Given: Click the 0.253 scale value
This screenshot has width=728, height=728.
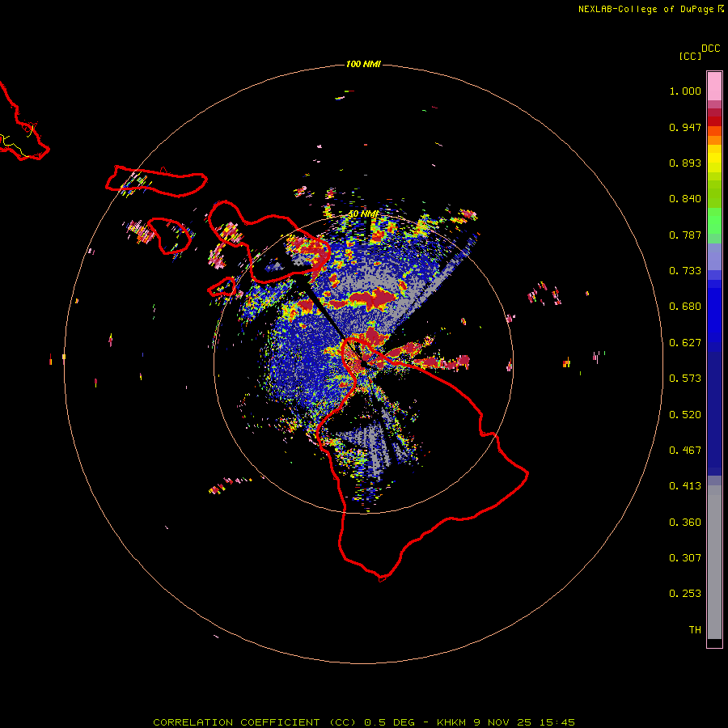Looking at the screenshot, I should (x=685, y=594).
